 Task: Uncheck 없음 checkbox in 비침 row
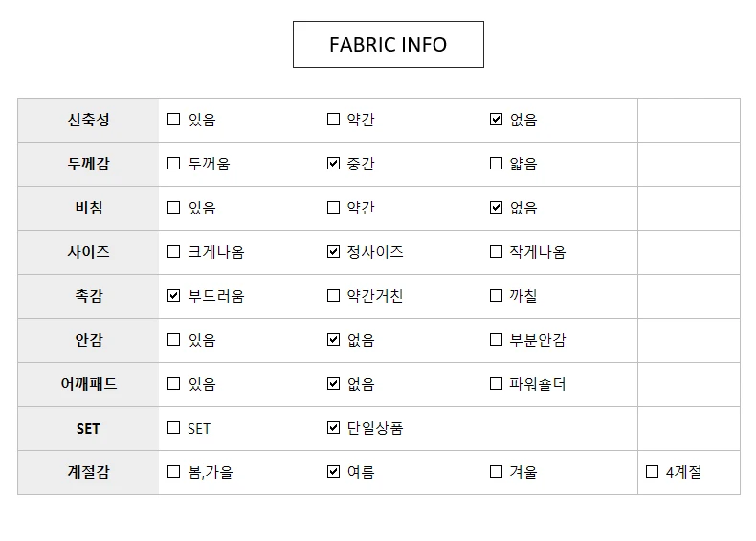tap(496, 208)
